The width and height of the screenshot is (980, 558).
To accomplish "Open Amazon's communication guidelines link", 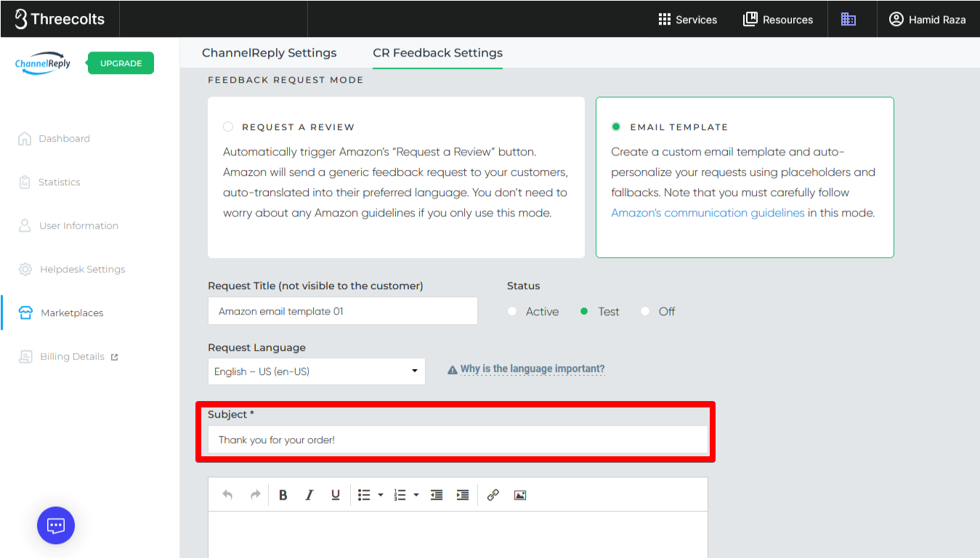I will (708, 213).
